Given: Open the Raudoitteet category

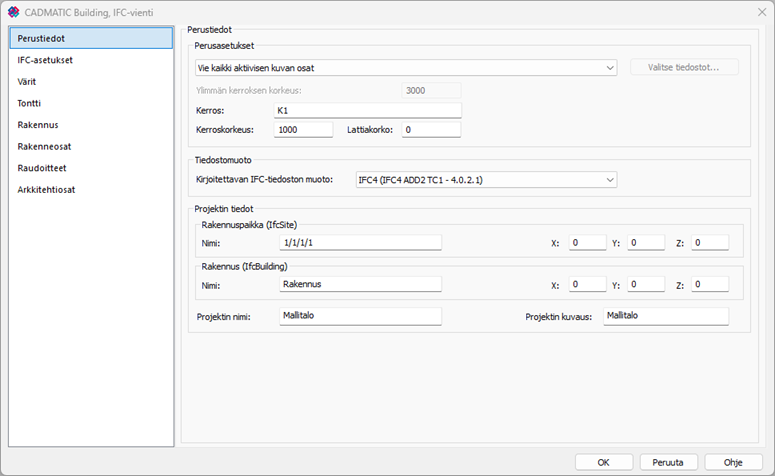Looking at the screenshot, I should [43, 168].
